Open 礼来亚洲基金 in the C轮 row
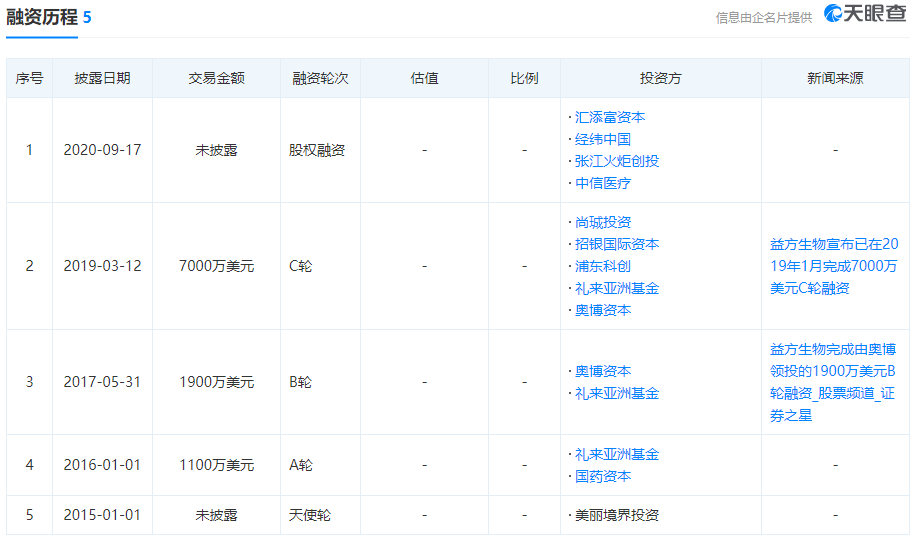Viewport: 918px width, 542px height. point(616,288)
